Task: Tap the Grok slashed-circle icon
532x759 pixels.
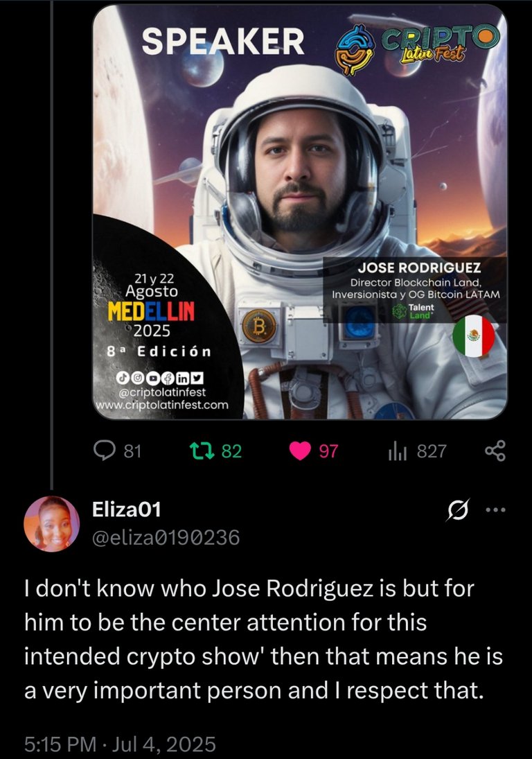Action: point(458,509)
